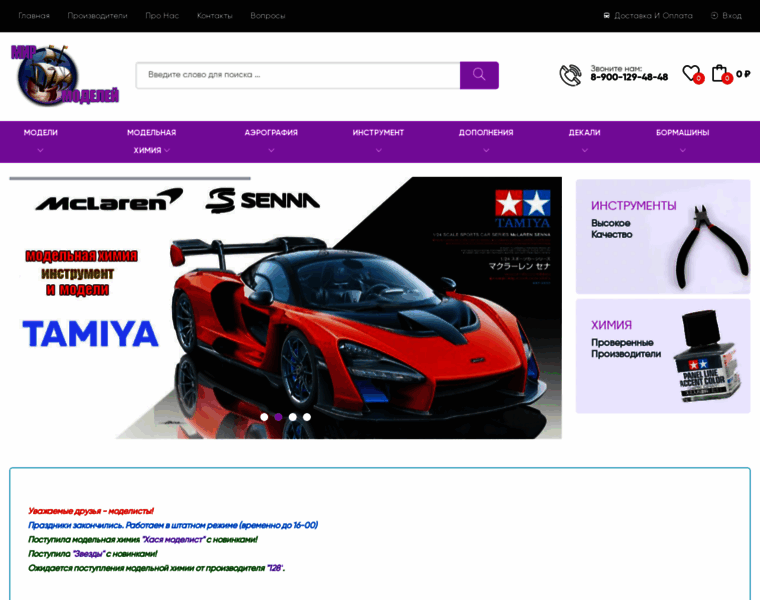760x600 pixels.
Task: Click the phone call icon
Action: point(570,75)
